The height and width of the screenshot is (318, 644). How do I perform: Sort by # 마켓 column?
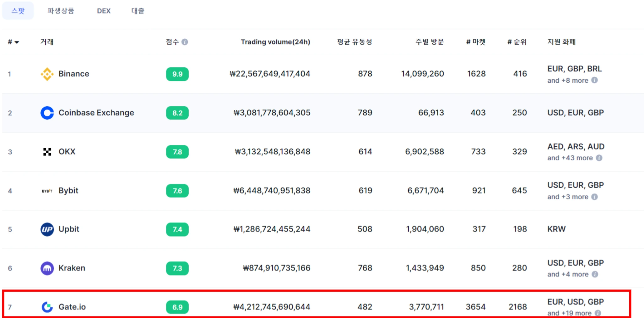click(476, 42)
